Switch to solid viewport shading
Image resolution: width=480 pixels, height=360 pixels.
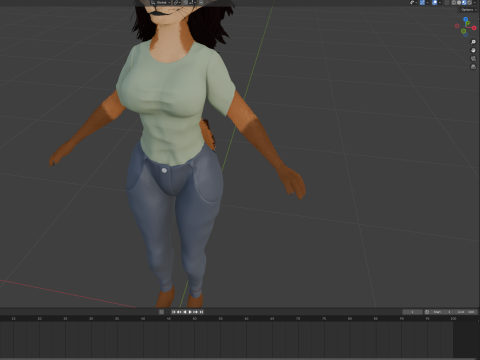459,2
